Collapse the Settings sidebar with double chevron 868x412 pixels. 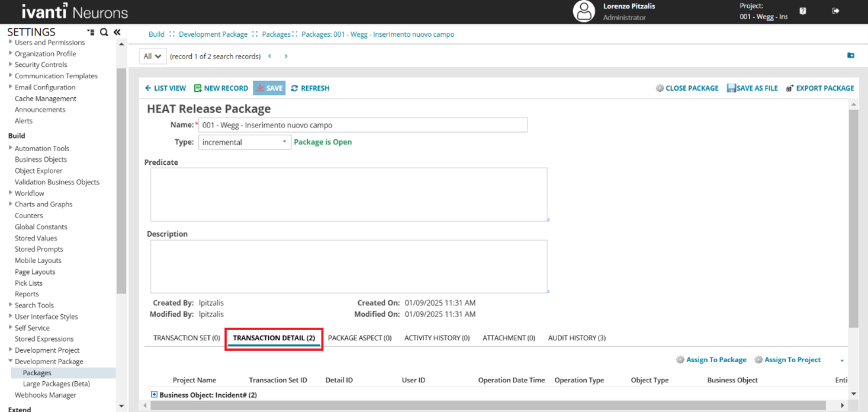[x=117, y=32]
